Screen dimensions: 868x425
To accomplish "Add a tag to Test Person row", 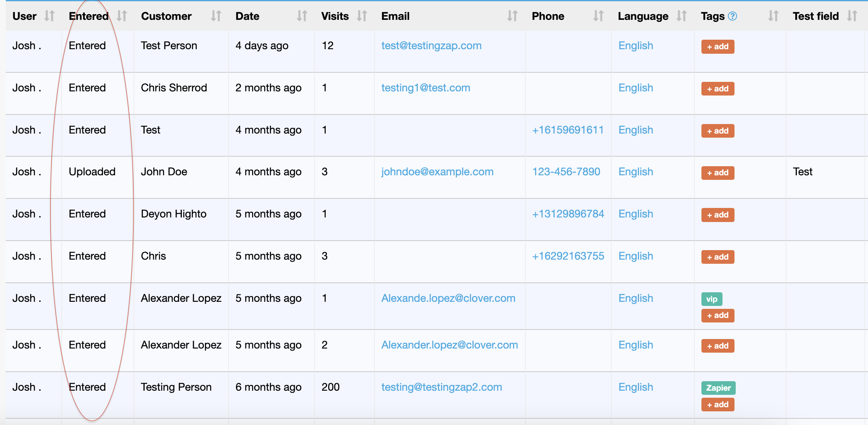I will point(718,47).
